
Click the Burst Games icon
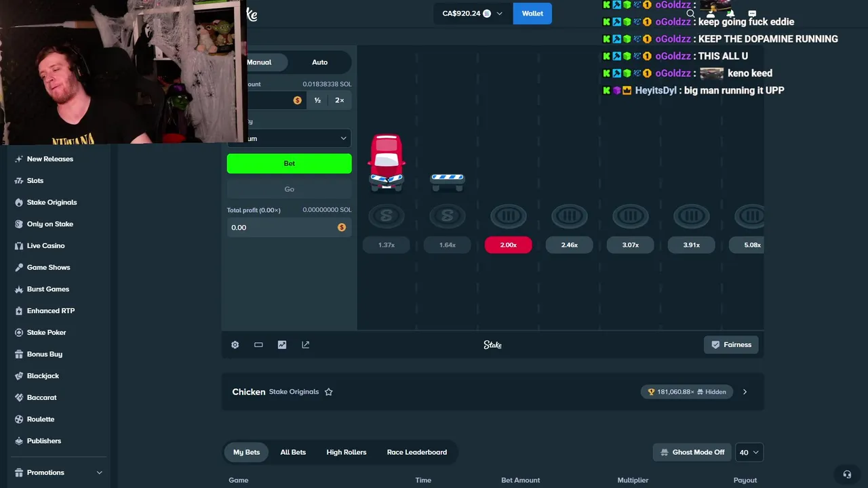pyautogui.click(x=19, y=289)
